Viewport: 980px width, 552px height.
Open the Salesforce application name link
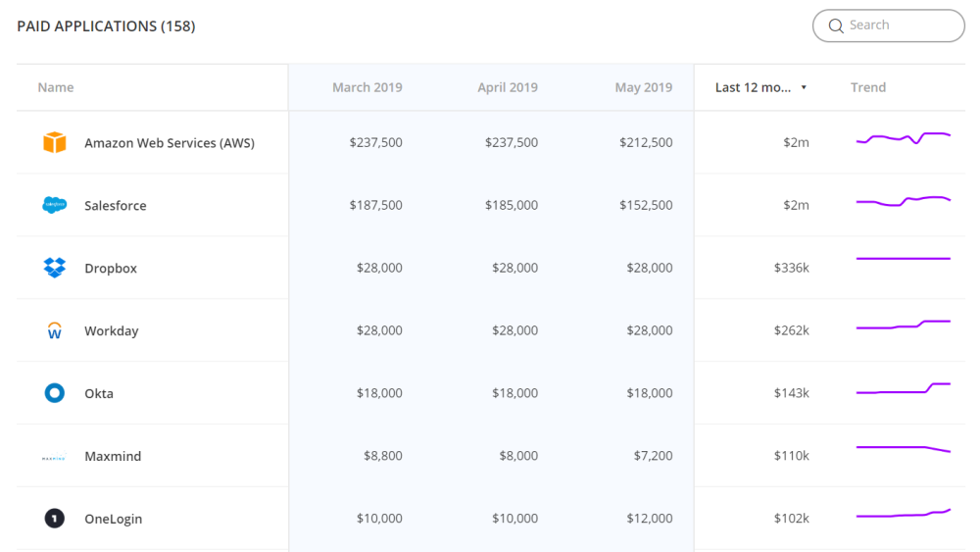pyautogui.click(x=116, y=206)
